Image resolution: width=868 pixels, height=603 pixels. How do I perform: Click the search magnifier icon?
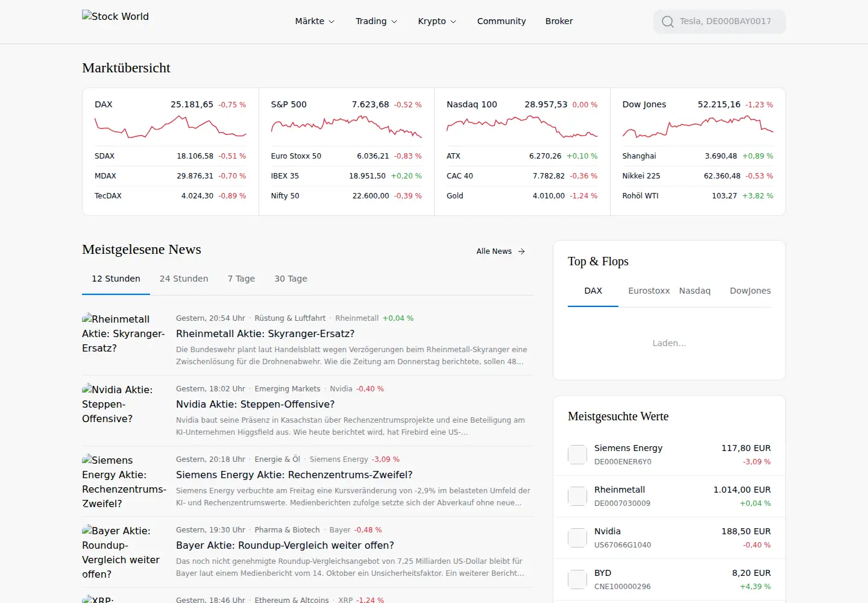tap(667, 22)
